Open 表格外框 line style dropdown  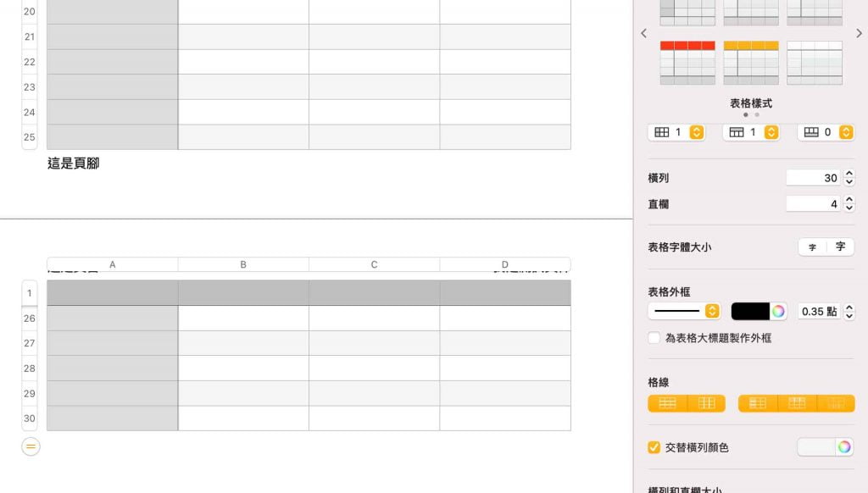(x=684, y=311)
